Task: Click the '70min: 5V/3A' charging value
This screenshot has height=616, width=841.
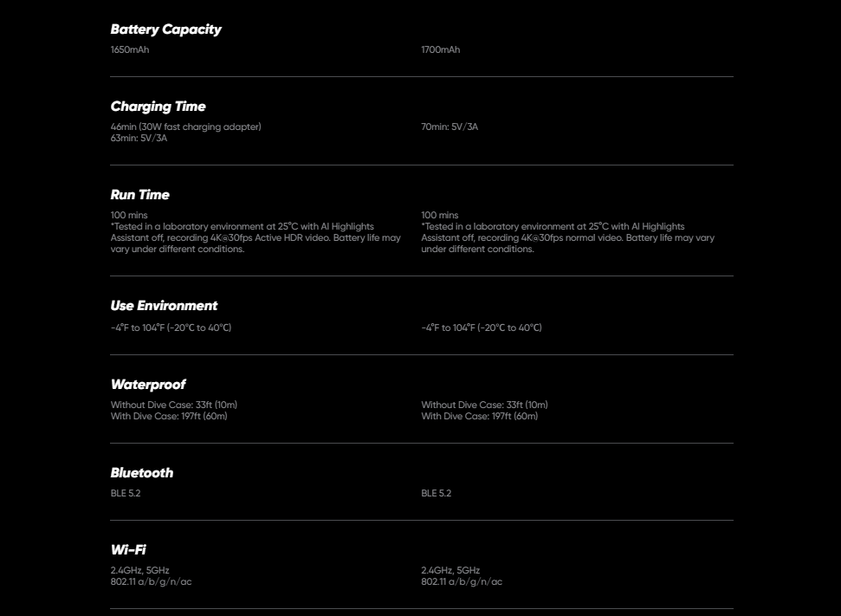Action: [x=450, y=126]
